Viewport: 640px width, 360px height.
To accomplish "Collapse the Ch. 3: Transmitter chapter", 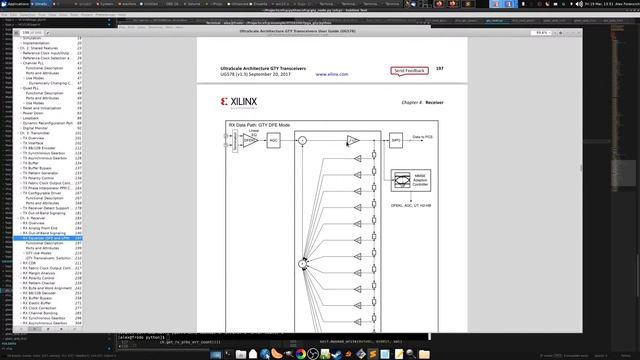I will (18, 133).
